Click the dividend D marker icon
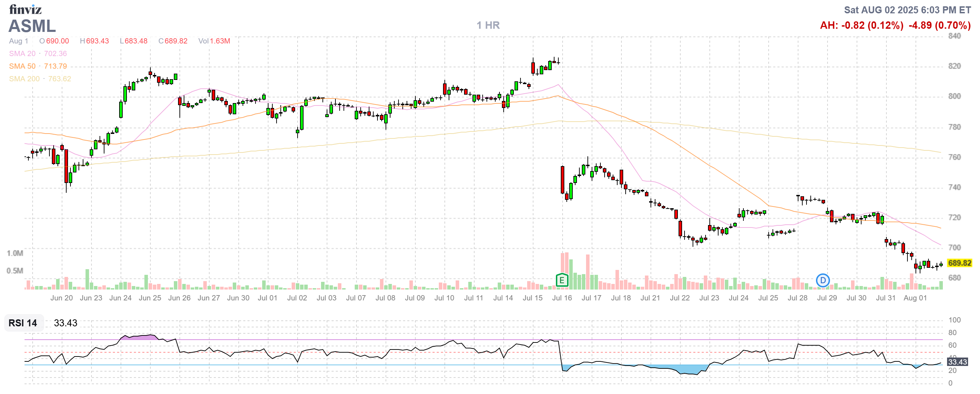Screen dimensions: 980x394 pos(823,280)
